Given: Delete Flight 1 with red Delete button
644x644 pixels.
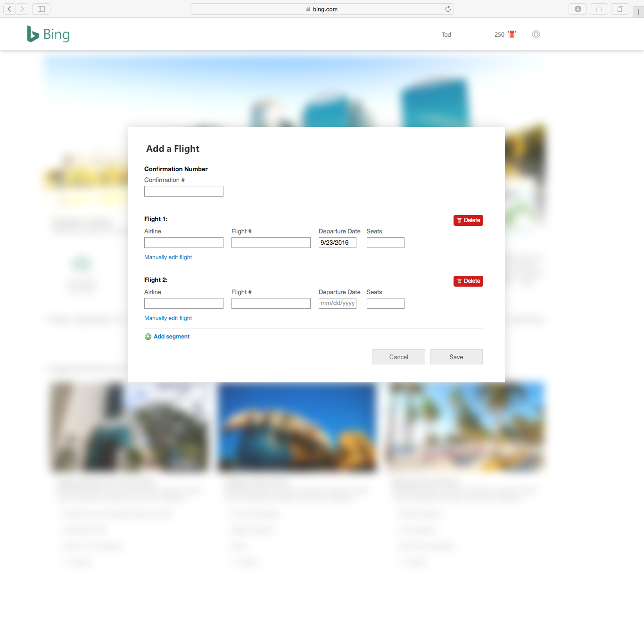Looking at the screenshot, I should pos(468,220).
